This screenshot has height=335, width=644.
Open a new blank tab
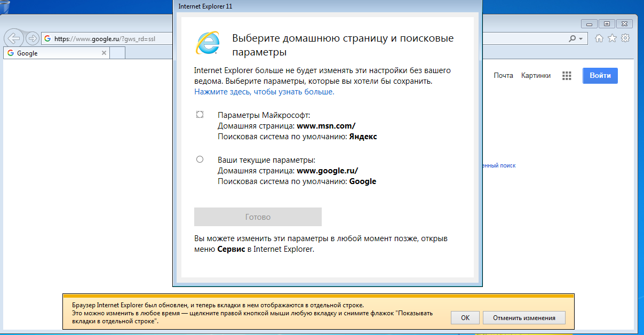point(117,53)
